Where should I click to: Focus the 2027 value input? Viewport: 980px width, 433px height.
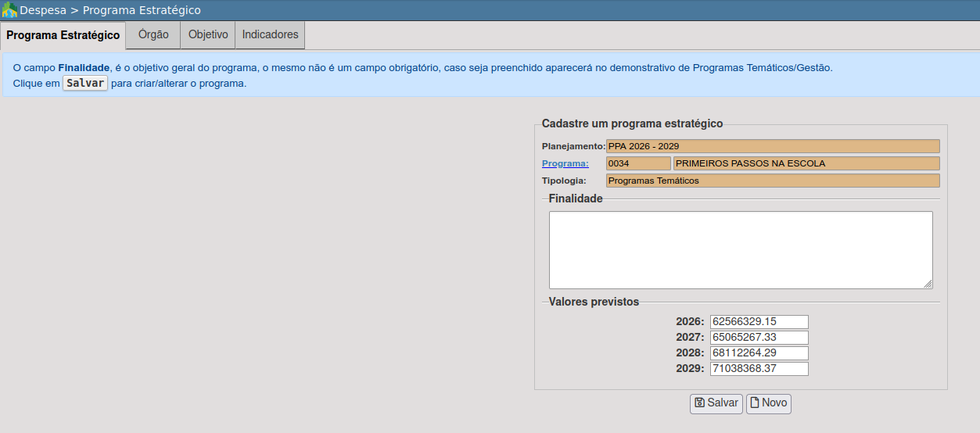(758, 338)
